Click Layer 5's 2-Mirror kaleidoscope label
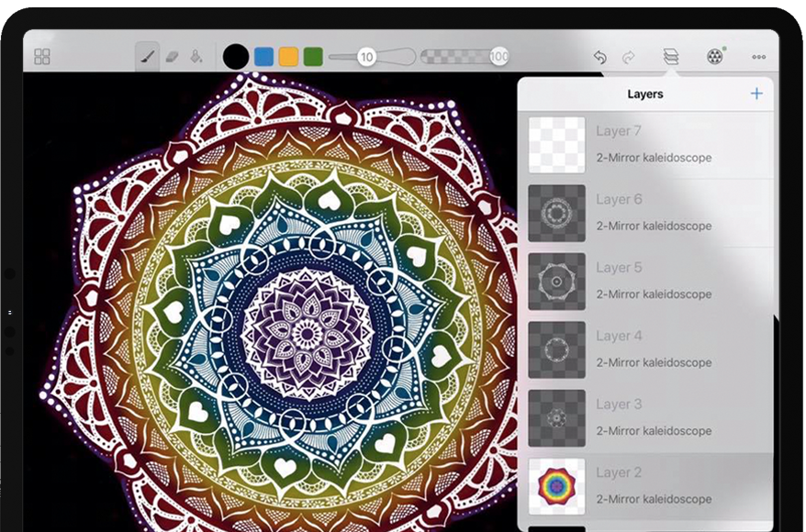Viewport: 806px width, 532px height. pyautogui.click(x=654, y=294)
